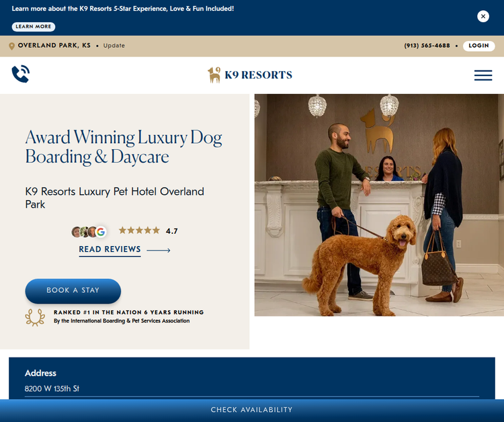Dismiss the promotional banner with X
Screen dimensions: 504x422
click(x=483, y=16)
